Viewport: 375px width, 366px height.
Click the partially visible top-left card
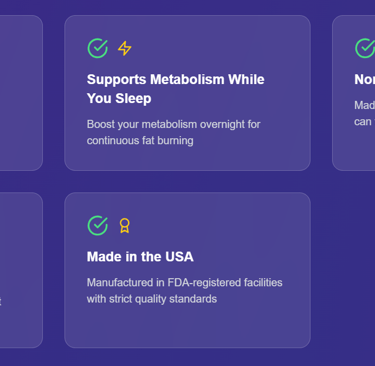pyautogui.click(x=21, y=93)
